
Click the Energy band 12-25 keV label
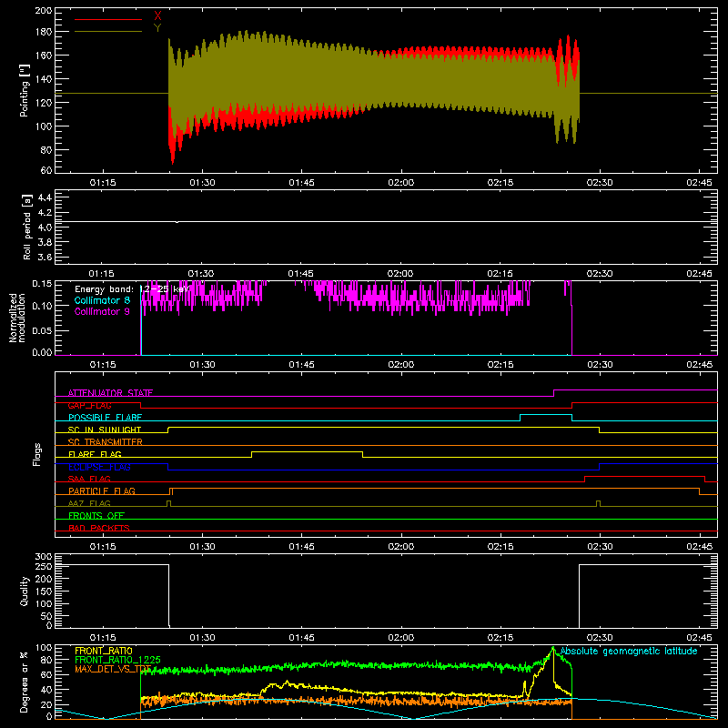[x=132, y=289]
